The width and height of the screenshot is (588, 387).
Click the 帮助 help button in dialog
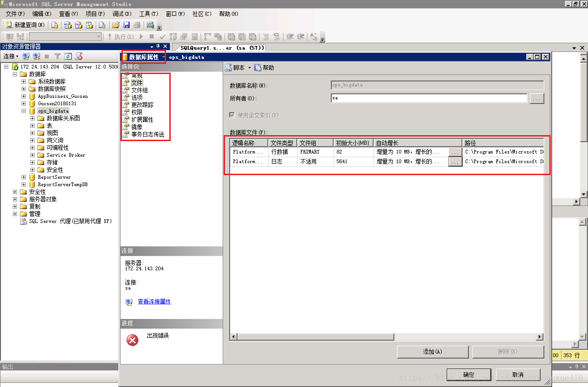[264, 68]
